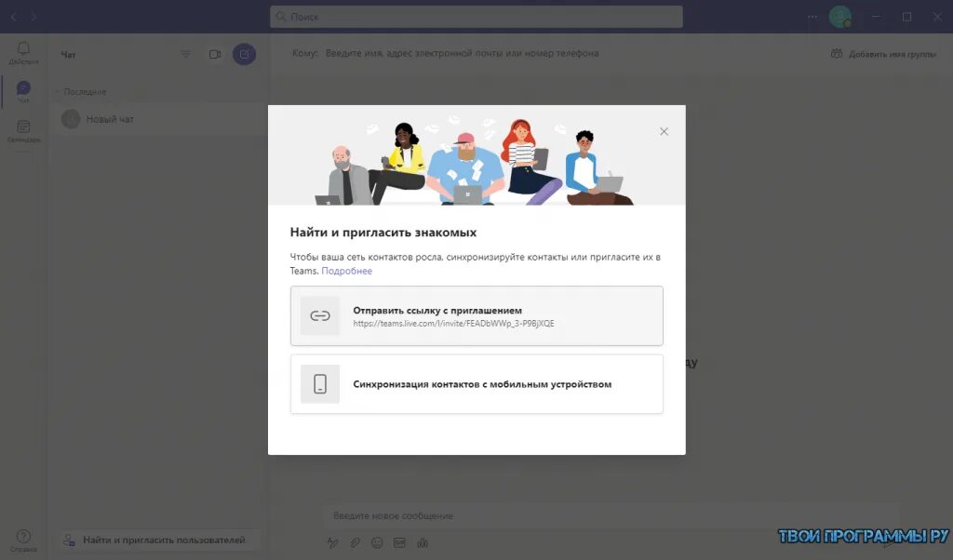Go forward with the forward arrow
Image resolution: width=953 pixels, height=560 pixels.
[34, 17]
